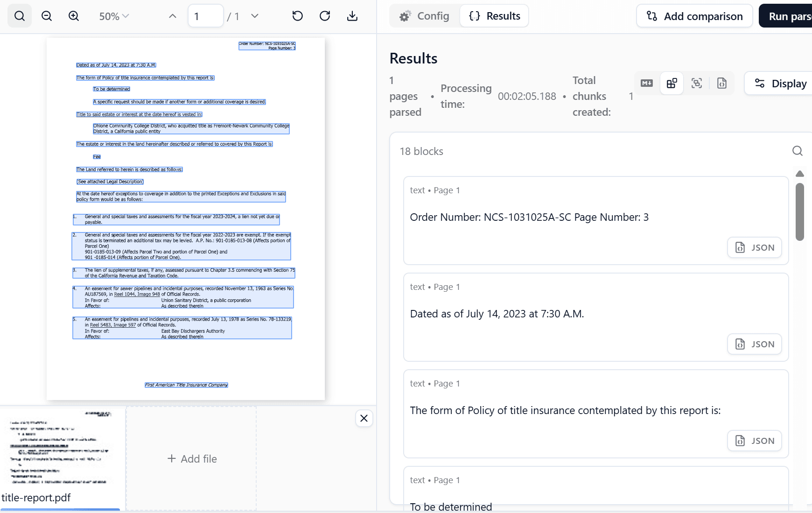The width and height of the screenshot is (812, 513).
Task: Remove title-report.pdf from files
Action: [364, 419]
